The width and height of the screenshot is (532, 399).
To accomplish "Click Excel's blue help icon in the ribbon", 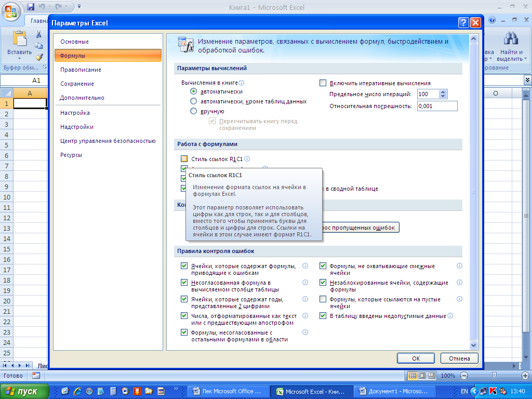I will click(492, 20).
